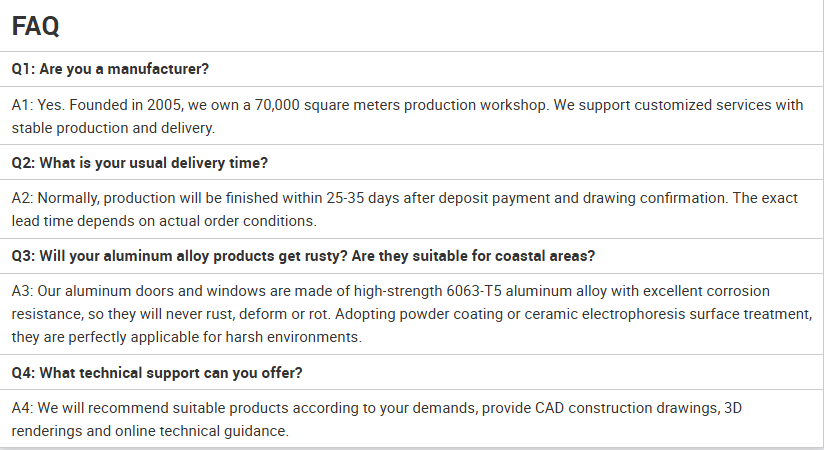Select the Q4 technical support question

tap(157, 373)
